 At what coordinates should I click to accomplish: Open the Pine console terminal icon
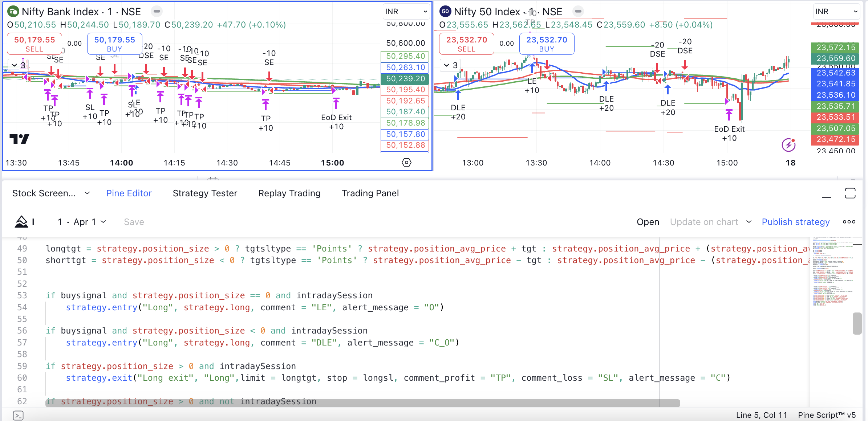[x=18, y=415]
